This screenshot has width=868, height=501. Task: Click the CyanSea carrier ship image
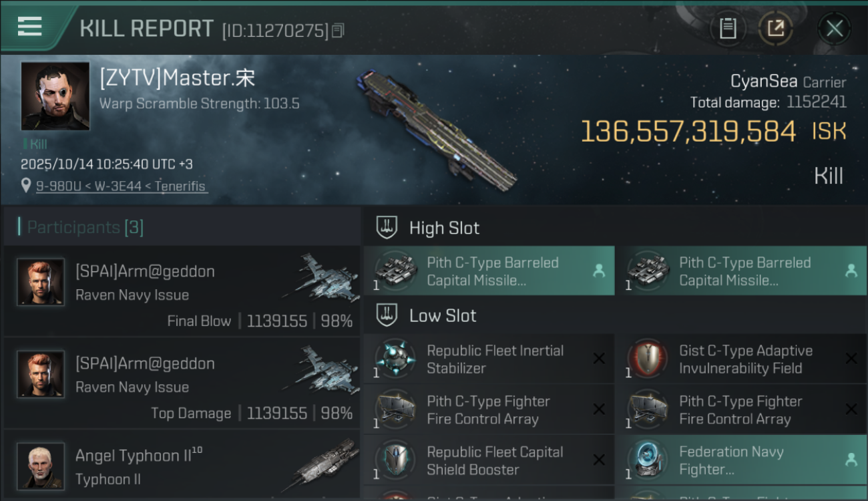click(437, 130)
